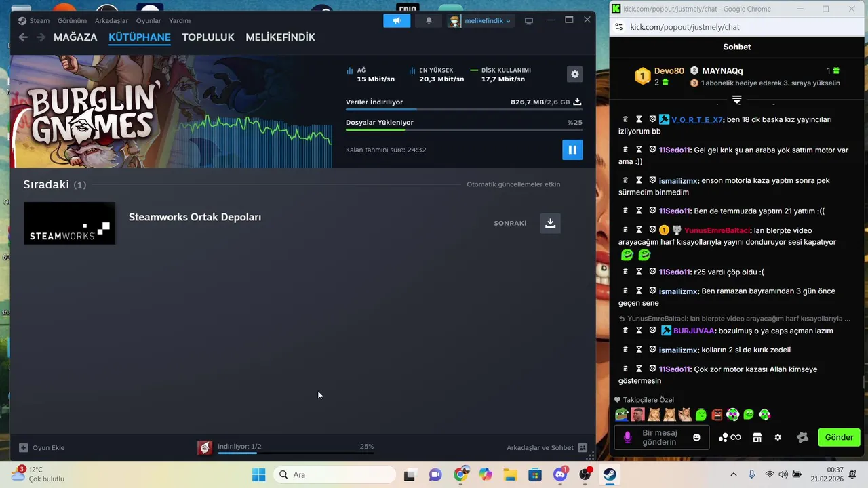Click username 11Sedo11 on 'r25 vardı' message
The height and width of the screenshot is (488, 868).
pyautogui.click(x=674, y=272)
